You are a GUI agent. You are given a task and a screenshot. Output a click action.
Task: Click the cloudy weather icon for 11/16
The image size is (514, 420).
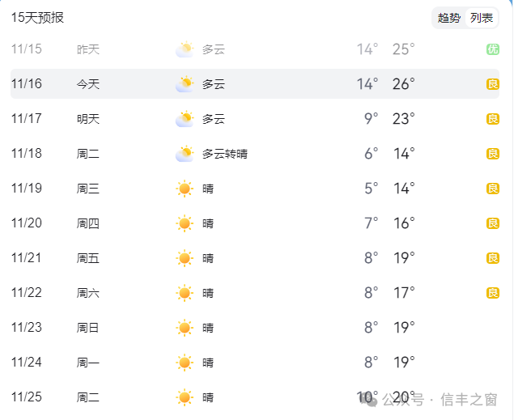click(x=185, y=84)
